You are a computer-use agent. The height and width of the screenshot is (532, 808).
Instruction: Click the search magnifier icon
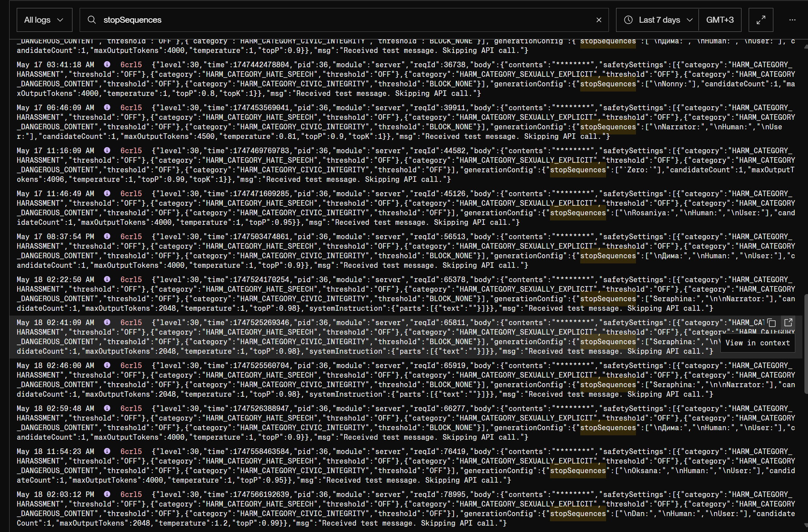(92, 20)
